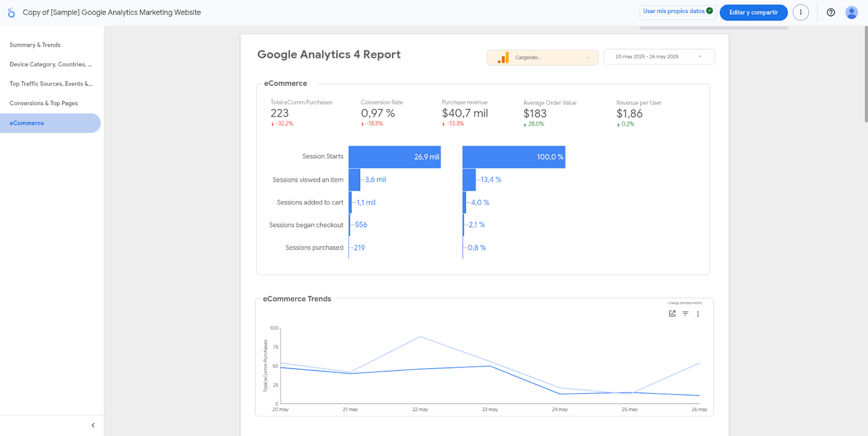This screenshot has width=868, height=436.
Task: Click the -18.8% change indicator
Action: [372, 124]
